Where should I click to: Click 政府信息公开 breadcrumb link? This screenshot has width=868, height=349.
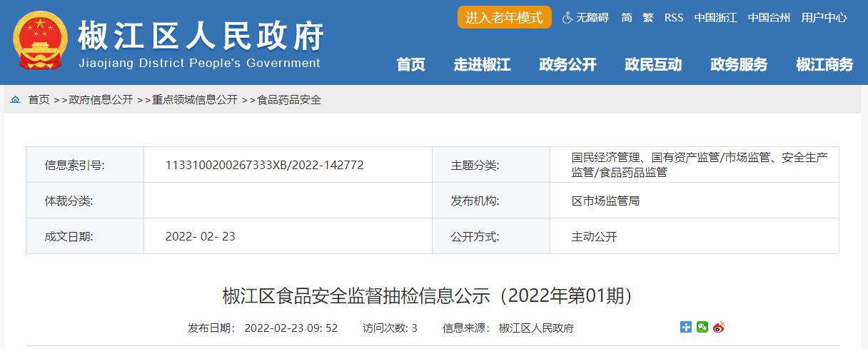click(x=101, y=100)
